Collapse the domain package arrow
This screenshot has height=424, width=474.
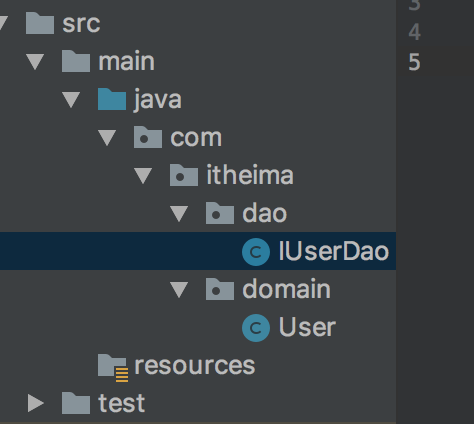tap(179, 290)
